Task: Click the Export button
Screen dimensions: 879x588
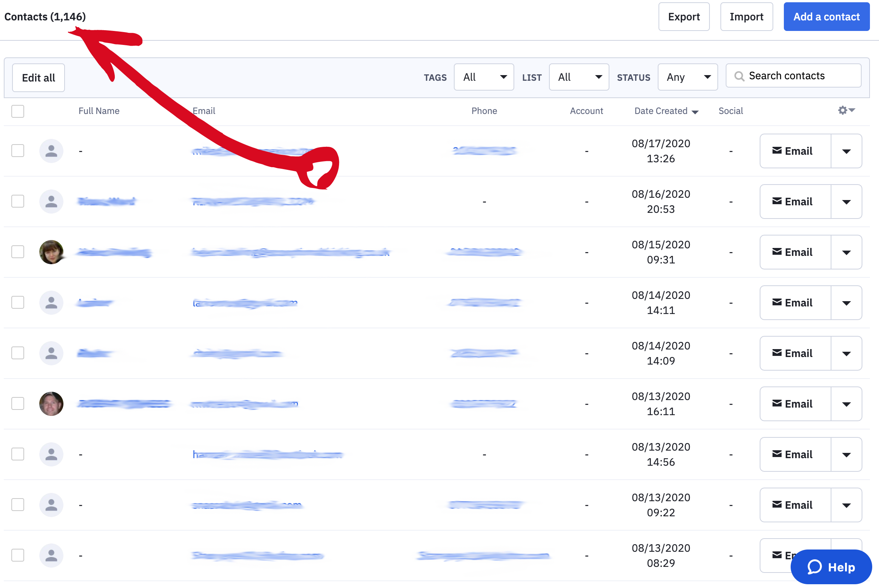Action: tap(684, 17)
